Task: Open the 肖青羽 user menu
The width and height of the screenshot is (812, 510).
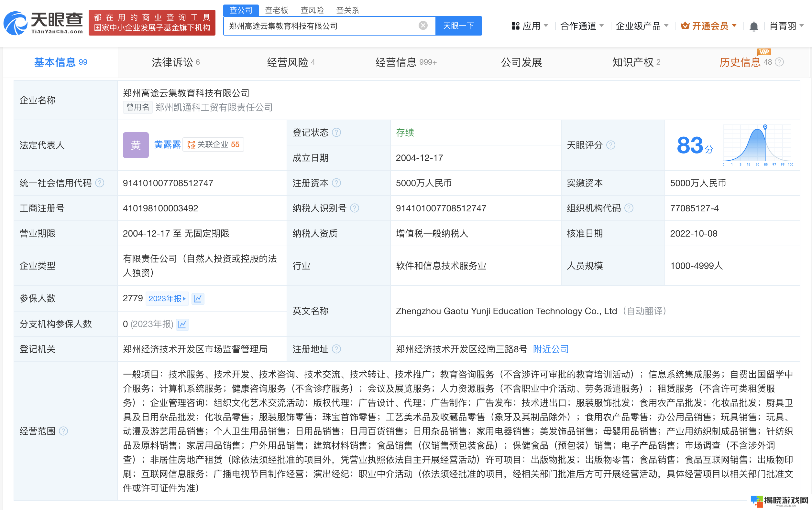Action: click(x=786, y=26)
